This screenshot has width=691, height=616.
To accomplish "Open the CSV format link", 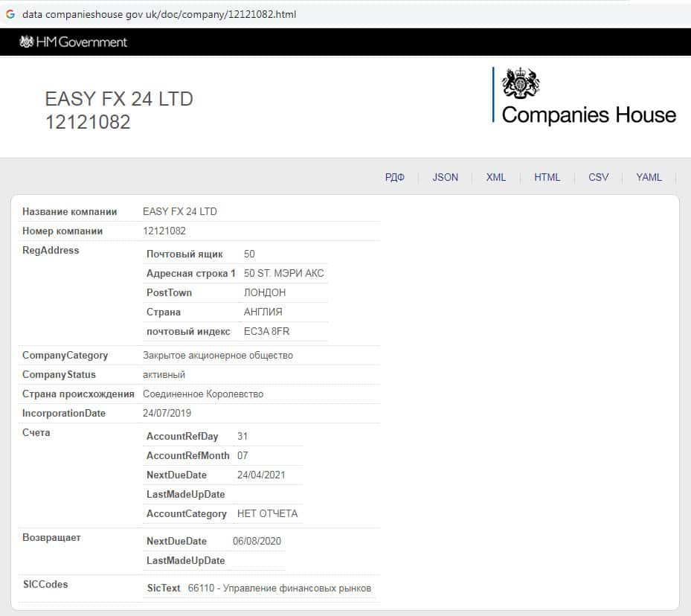I will 598,177.
